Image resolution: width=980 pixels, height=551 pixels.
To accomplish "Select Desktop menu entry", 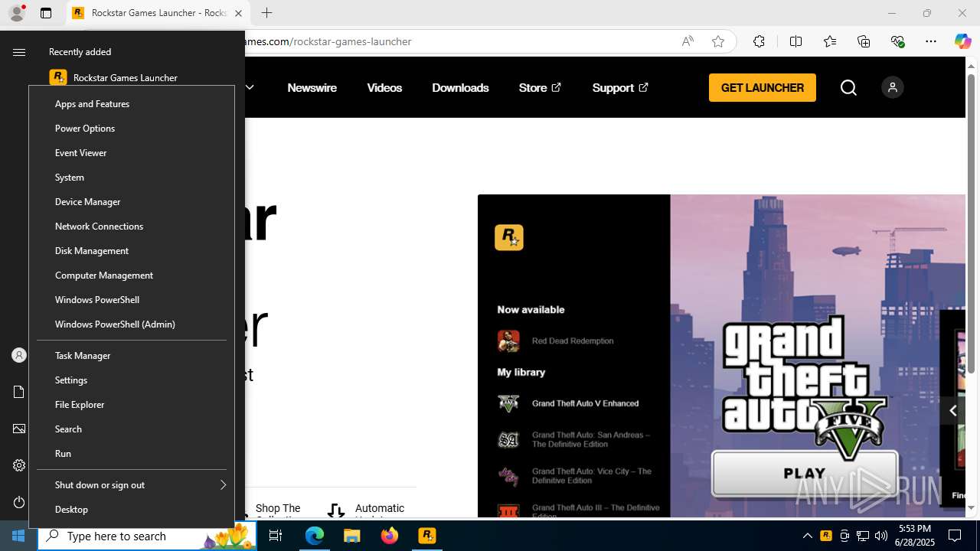I will 132,509.
